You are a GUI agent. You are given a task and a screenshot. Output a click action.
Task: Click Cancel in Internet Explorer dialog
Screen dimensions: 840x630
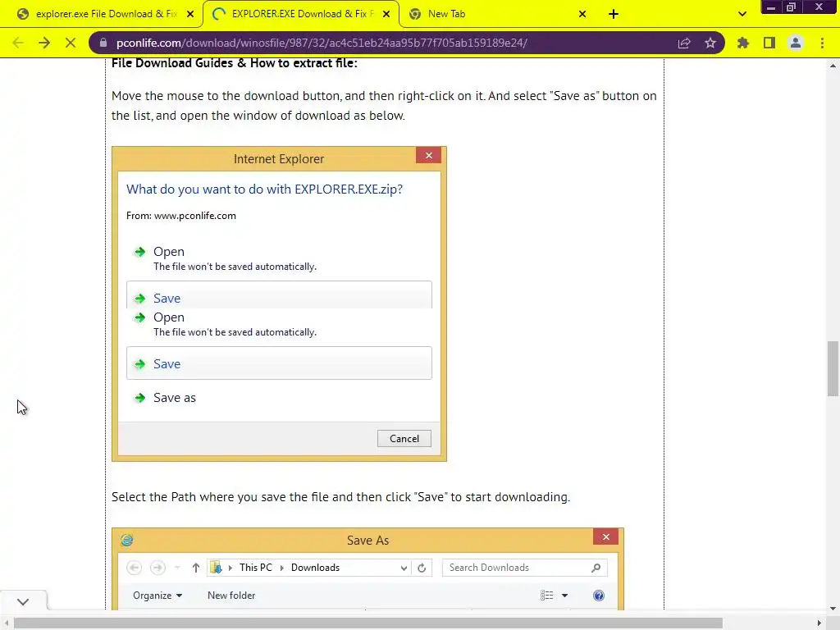coord(404,438)
